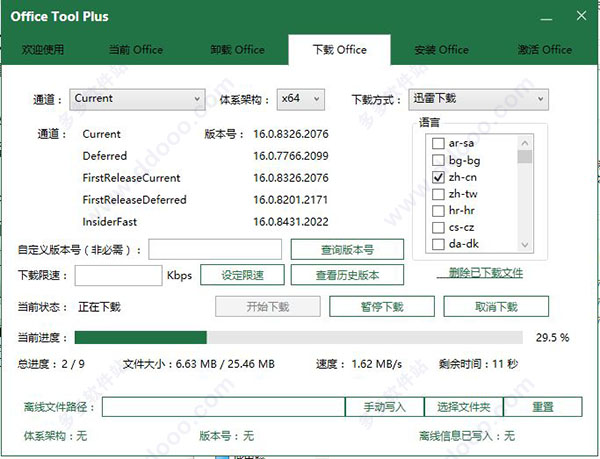Select the FirstReleaseCurrent channel row
The height and width of the screenshot is (459, 600).
click(x=131, y=178)
